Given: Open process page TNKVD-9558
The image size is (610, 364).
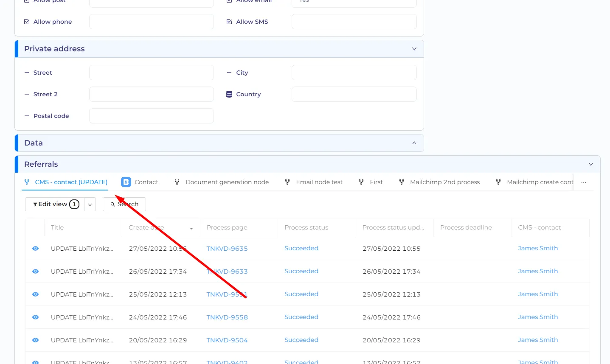Looking at the screenshot, I should click(x=227, y=317).
